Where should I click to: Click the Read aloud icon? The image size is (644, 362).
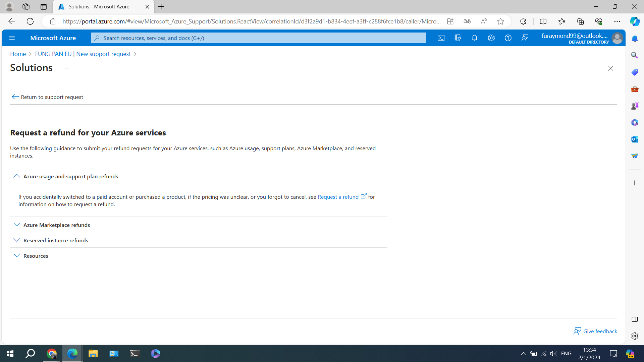pyautogui.click(x=484, y=21)
